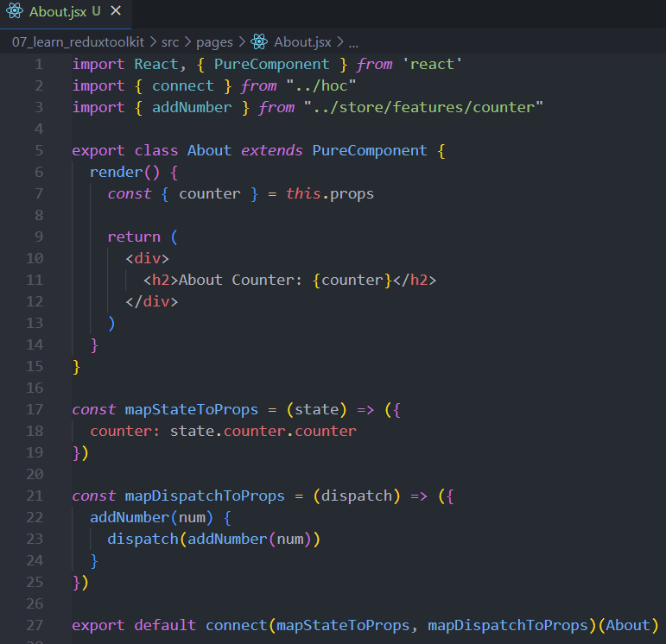The width and height of the screenshot is (666, 644).
Task: Click PureComponent in the line 1 import
Action: click(x=272, y=64)
